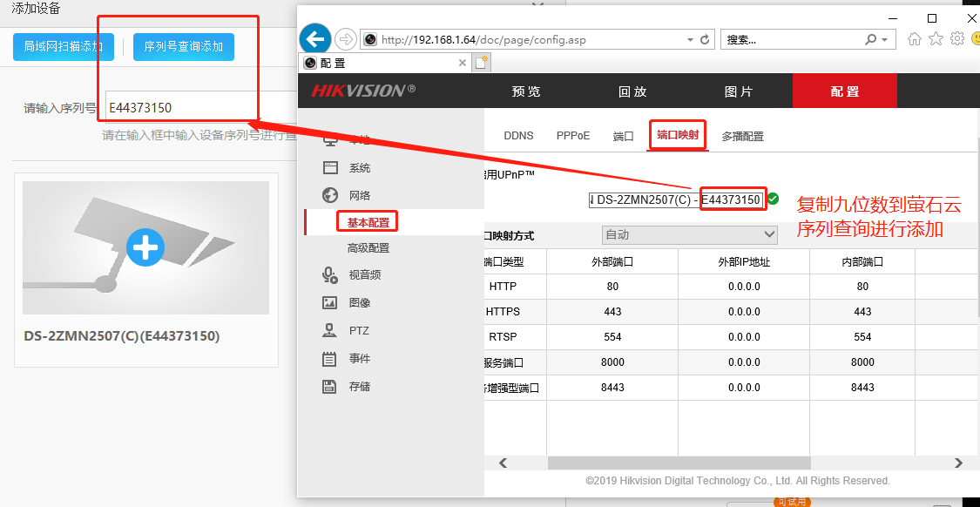Screen dimensions: 980x507
Task: Click the IE home icon
Action: pyautogui.click(x=914, y=39)
